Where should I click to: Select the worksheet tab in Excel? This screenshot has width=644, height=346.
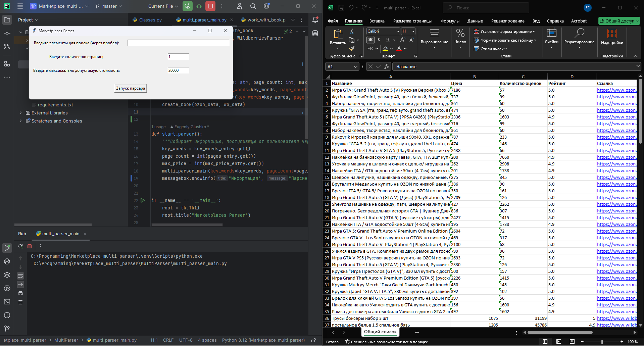pyautogui.click(x=380, y=332)
